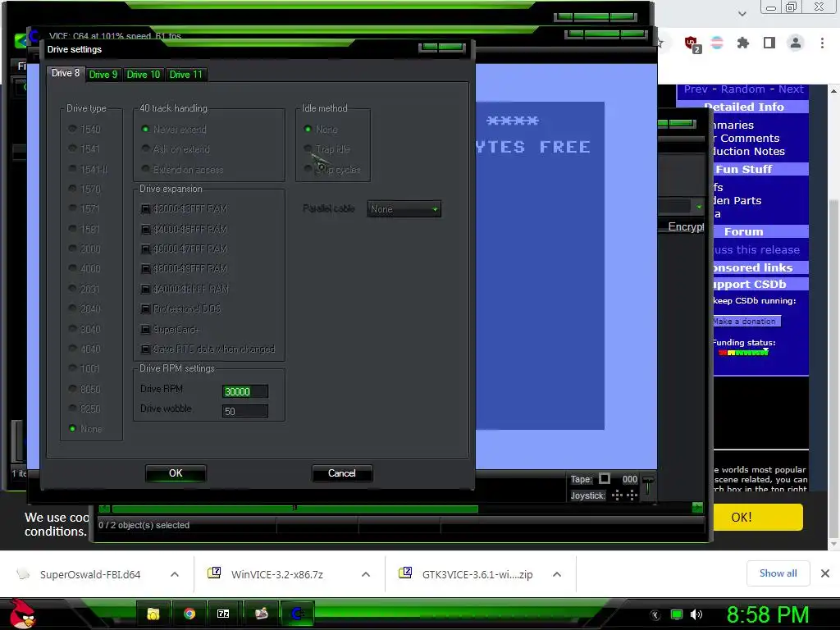Image resolution: width=840 pixels, height=630 pixels.
Task: Expand GTK3VICE zip download options
Action: (557, 574)
